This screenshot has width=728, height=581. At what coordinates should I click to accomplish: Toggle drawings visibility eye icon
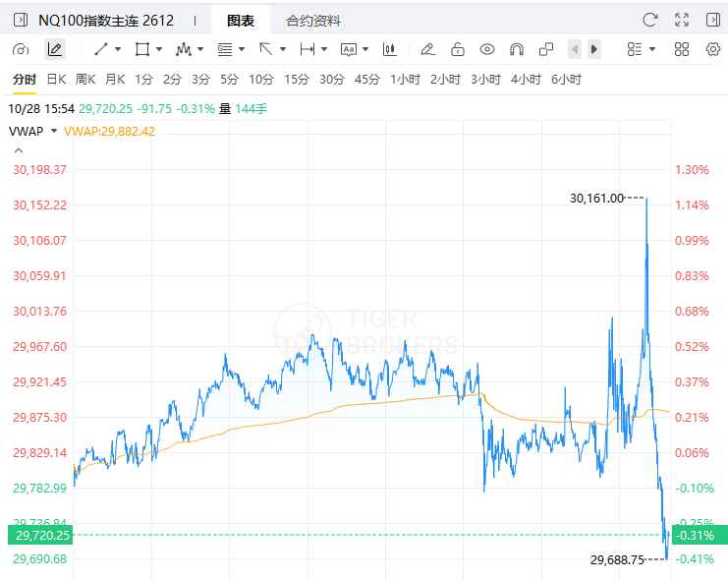pos(487,49)
